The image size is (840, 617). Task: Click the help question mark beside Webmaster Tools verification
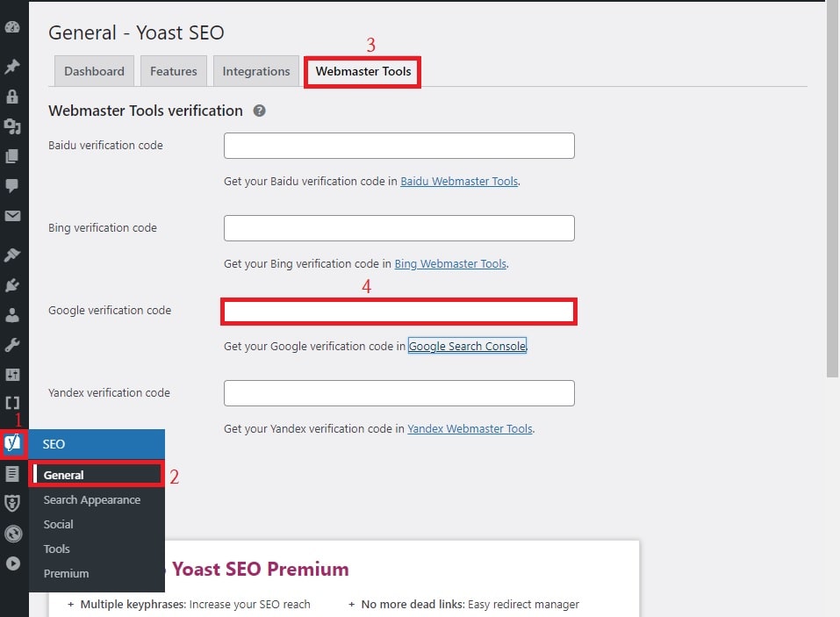pyautogui.click(x=259, y=111)
